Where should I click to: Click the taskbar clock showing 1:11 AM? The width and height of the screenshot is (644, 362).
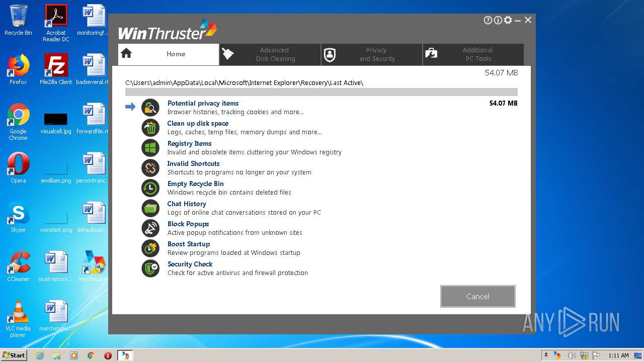click(618, 355)
